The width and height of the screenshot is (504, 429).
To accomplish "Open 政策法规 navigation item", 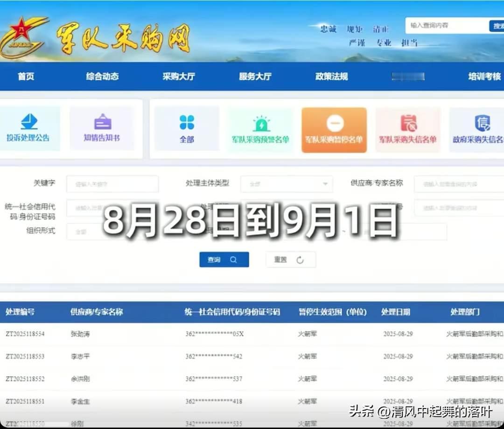I will (331, 77).
